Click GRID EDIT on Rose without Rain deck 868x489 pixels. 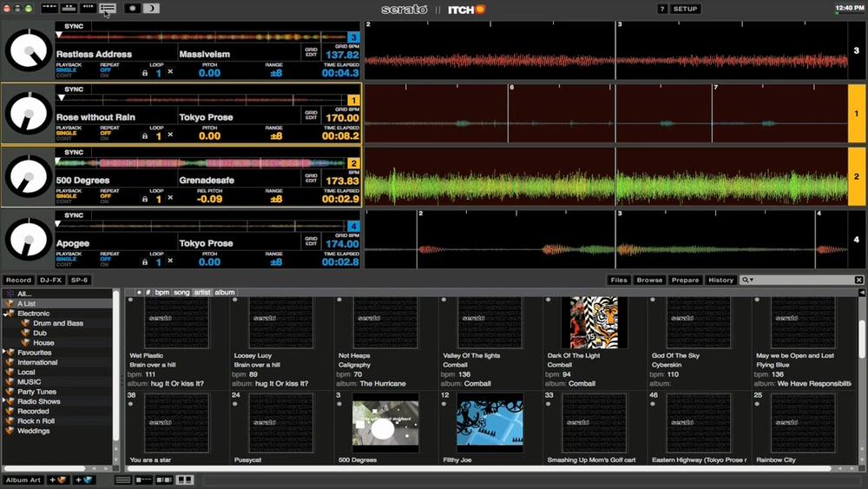point(311,116)
